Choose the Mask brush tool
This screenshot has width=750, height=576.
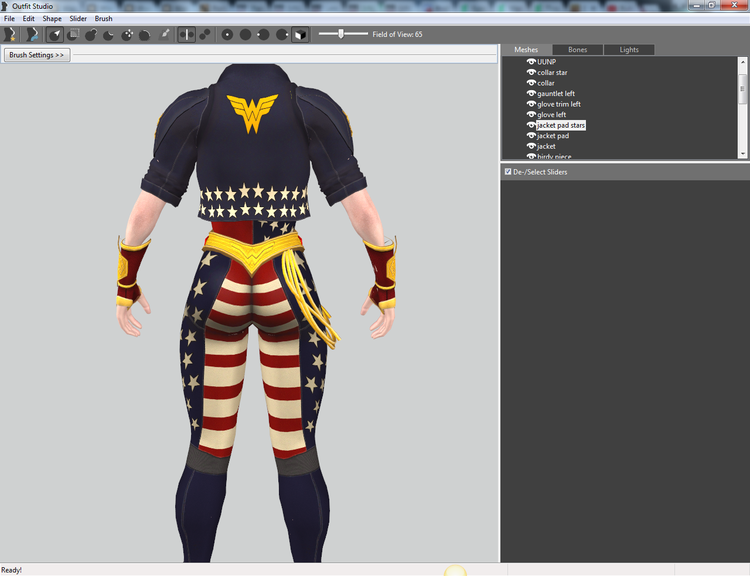tap(73, 34)
